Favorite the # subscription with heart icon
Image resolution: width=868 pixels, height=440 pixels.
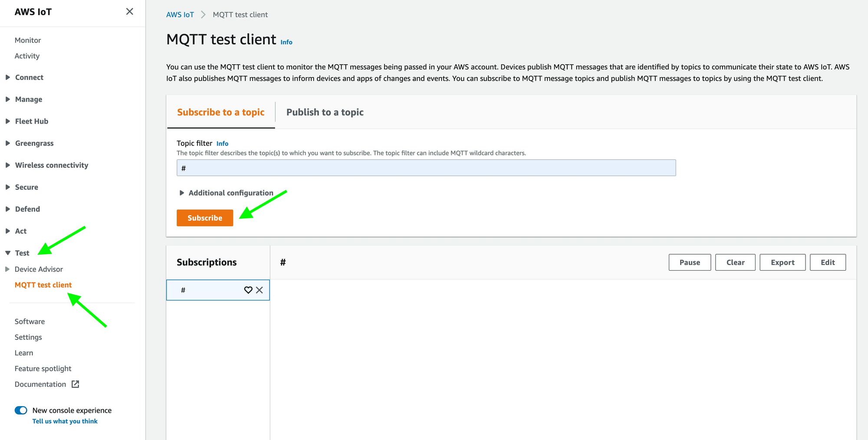(x=248, y=290)
